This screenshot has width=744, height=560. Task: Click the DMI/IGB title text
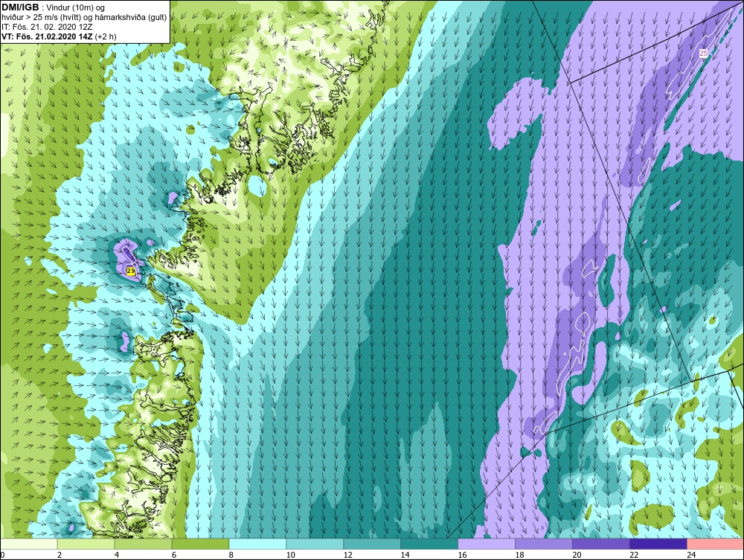click(x=21, y=7)
